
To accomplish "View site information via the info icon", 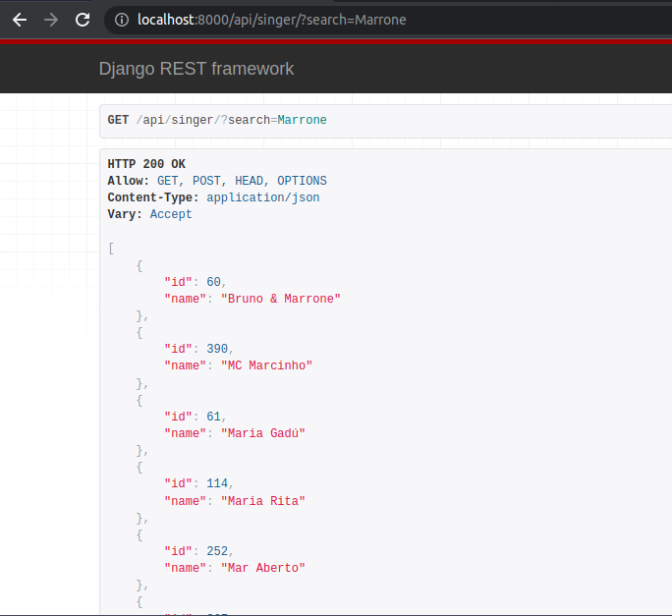I will point(122,20).
